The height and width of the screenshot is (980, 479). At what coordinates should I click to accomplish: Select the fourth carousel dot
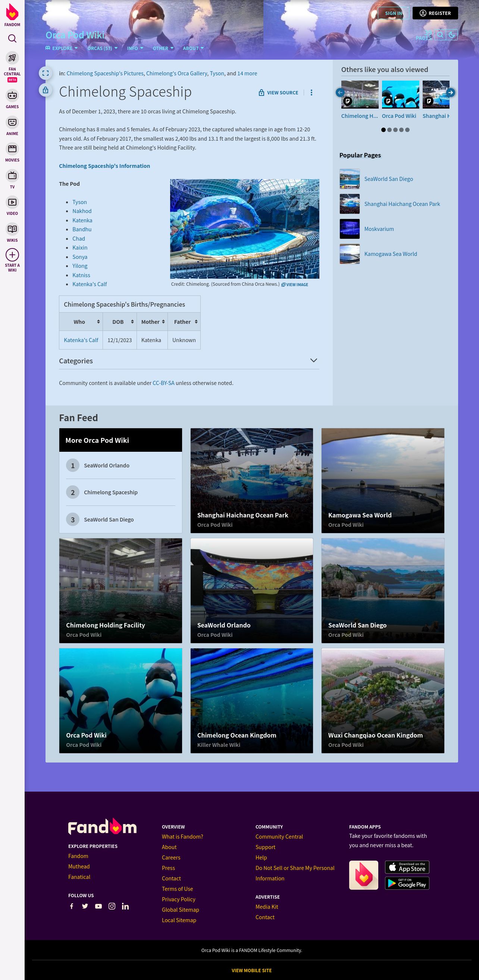tap(401, 130)
